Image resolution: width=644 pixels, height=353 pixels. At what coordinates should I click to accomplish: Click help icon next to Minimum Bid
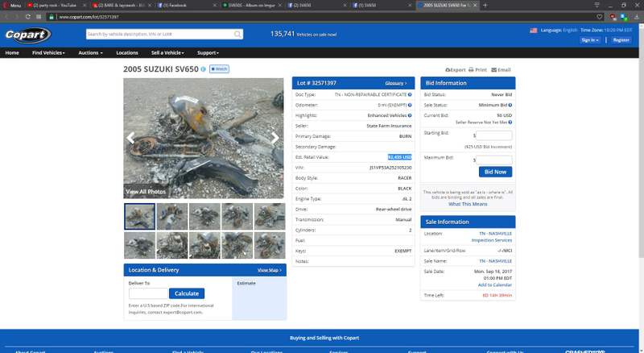(x=510, y=105)
